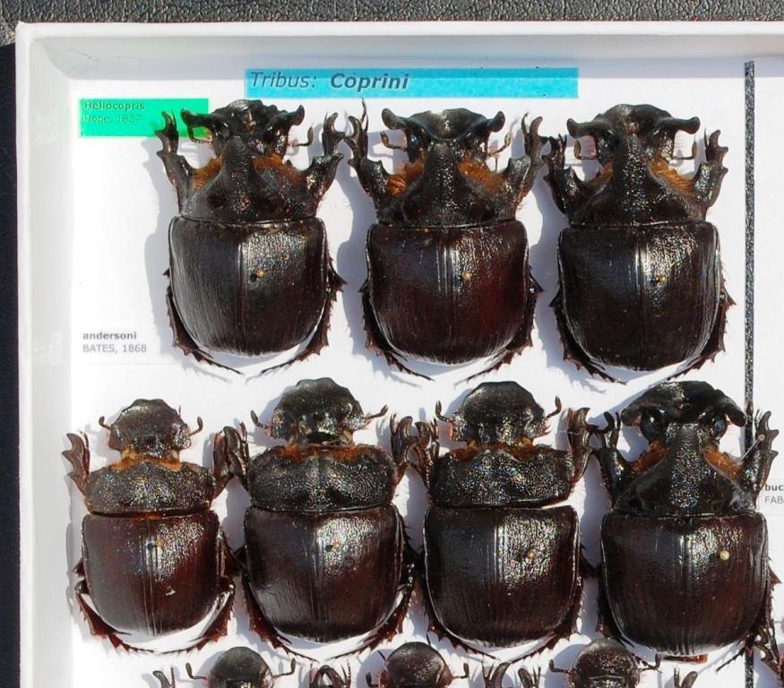Viewport: 784px width, 688px height.
Task: Click the pin head on top-left beetle
Action: point(260,272)
